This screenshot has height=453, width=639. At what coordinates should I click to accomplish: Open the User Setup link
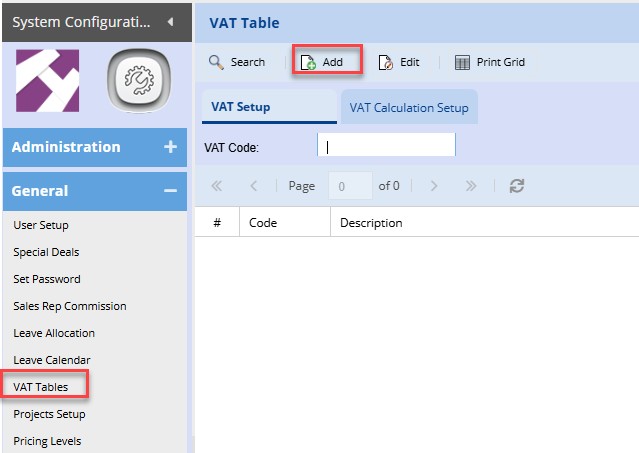41,225
